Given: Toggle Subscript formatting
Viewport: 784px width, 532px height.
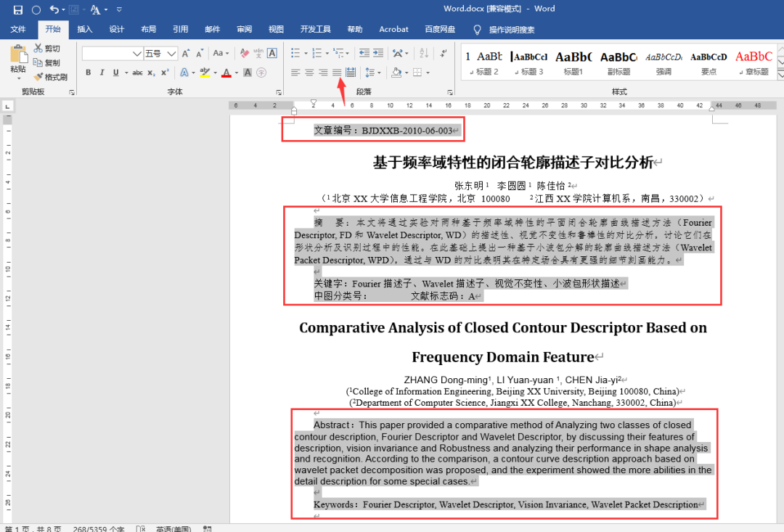Looking at the screenshot, I should pyautogui.click(x=151, y=73).
